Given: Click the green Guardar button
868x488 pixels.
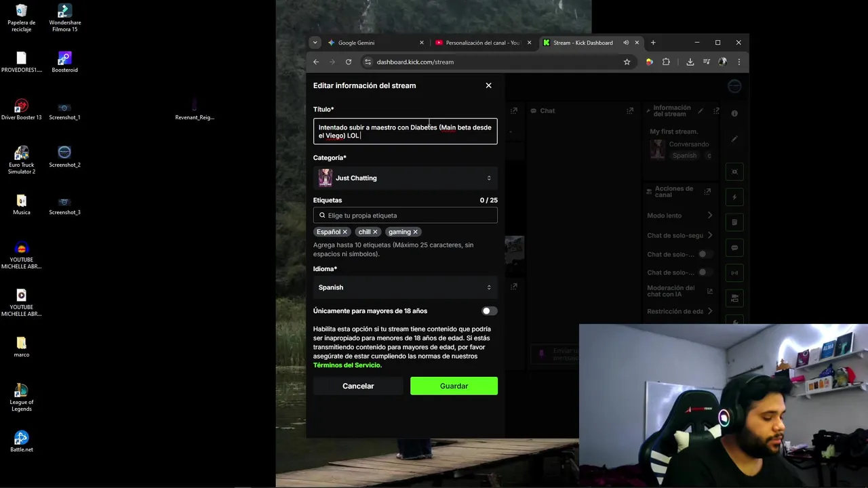Looking at the screenshot, I should 454,386.
